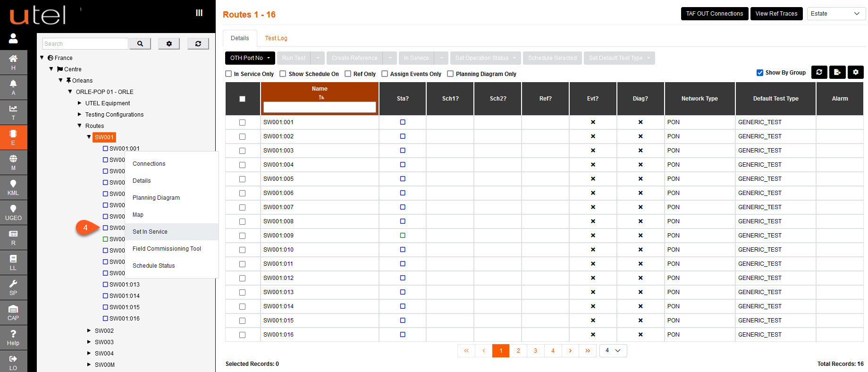Screen dimensions: 868x372
Task: Open table settings gear icon
Action: (x=856, y=72)
